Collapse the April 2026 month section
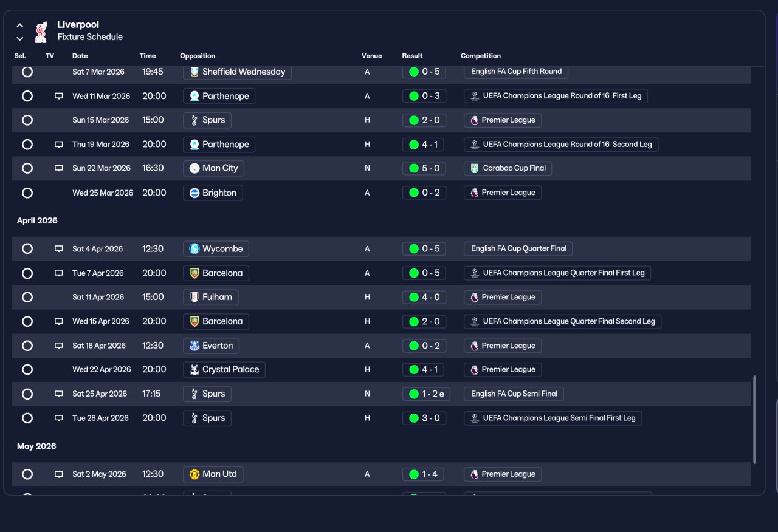This screenshot has height=532, width=778. point(37,220)
